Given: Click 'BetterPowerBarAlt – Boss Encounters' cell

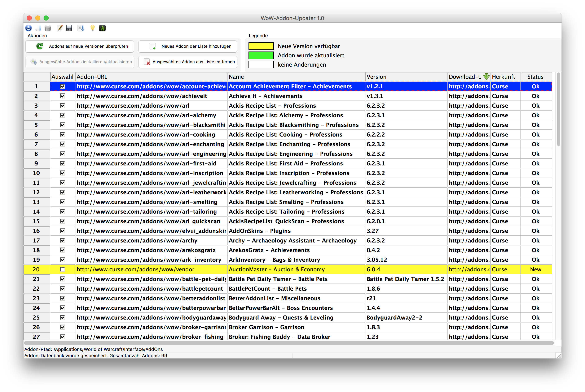Looking at the screenshot, I should (x=296, y=308).
